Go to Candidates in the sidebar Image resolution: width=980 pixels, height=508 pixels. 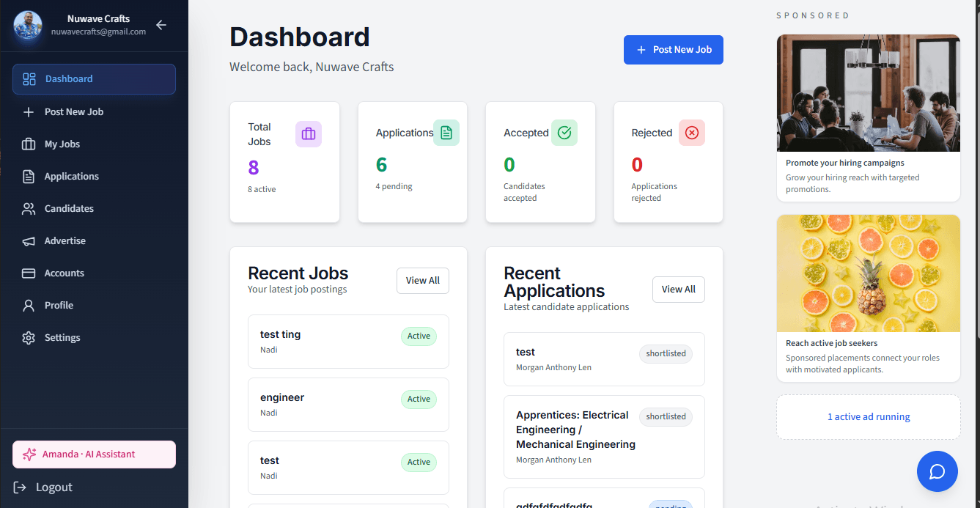pyautogui.click(x=69, y=209)
